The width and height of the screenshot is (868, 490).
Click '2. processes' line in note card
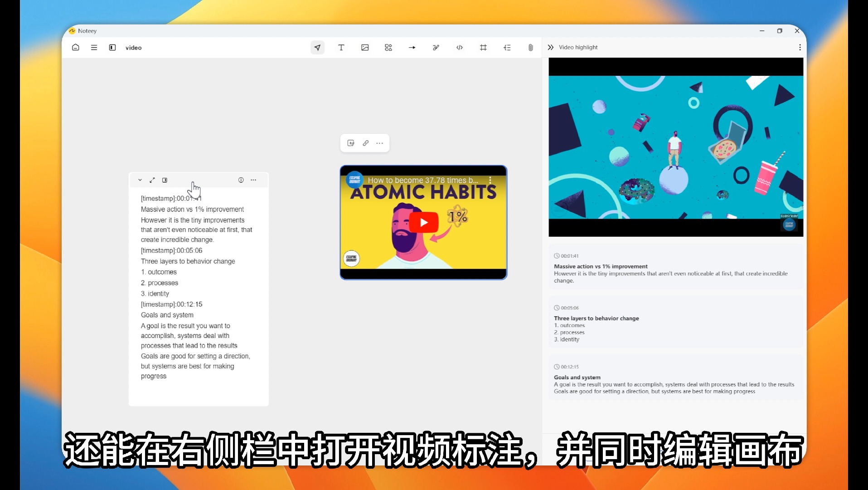[160, 283]
